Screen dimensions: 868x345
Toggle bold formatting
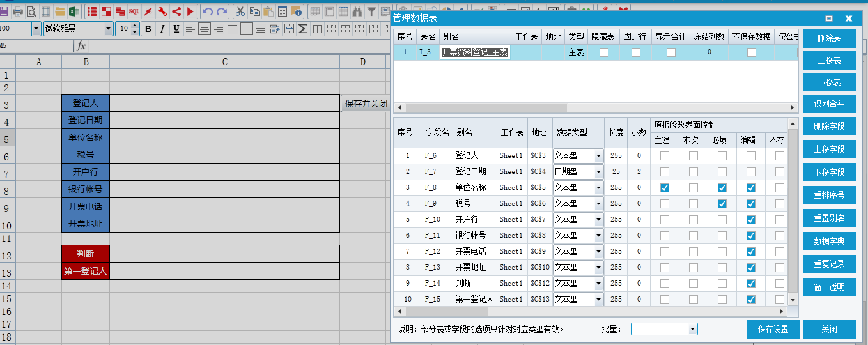[148, 29]
